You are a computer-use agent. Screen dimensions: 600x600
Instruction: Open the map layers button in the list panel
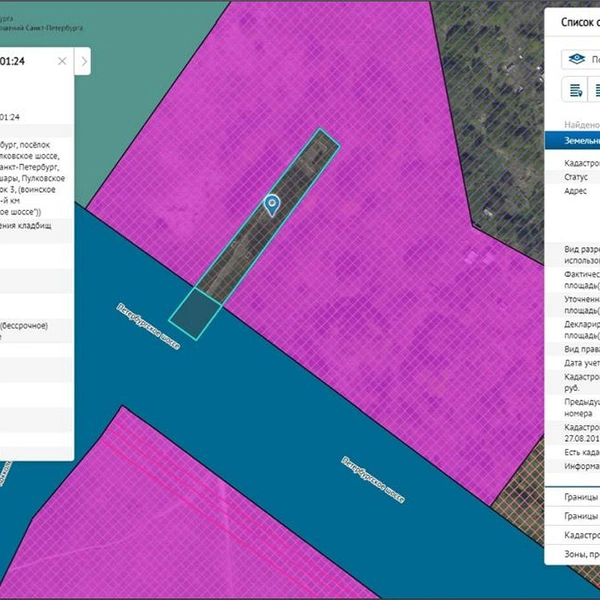(580, 59)
